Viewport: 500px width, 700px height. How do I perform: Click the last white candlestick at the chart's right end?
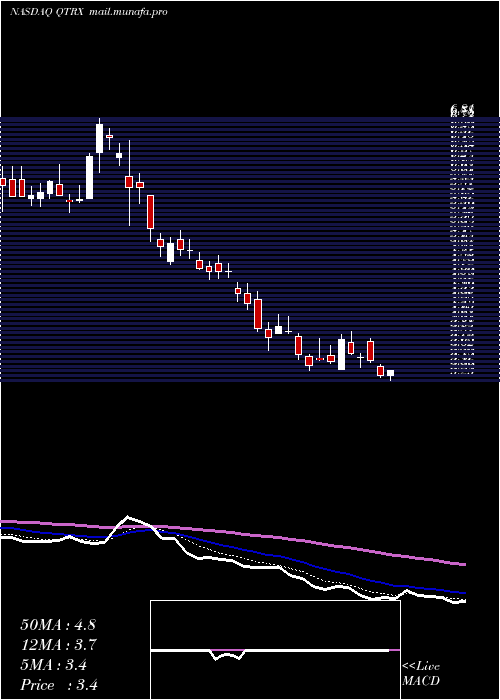pyautogui.click(x=391, y=375)
